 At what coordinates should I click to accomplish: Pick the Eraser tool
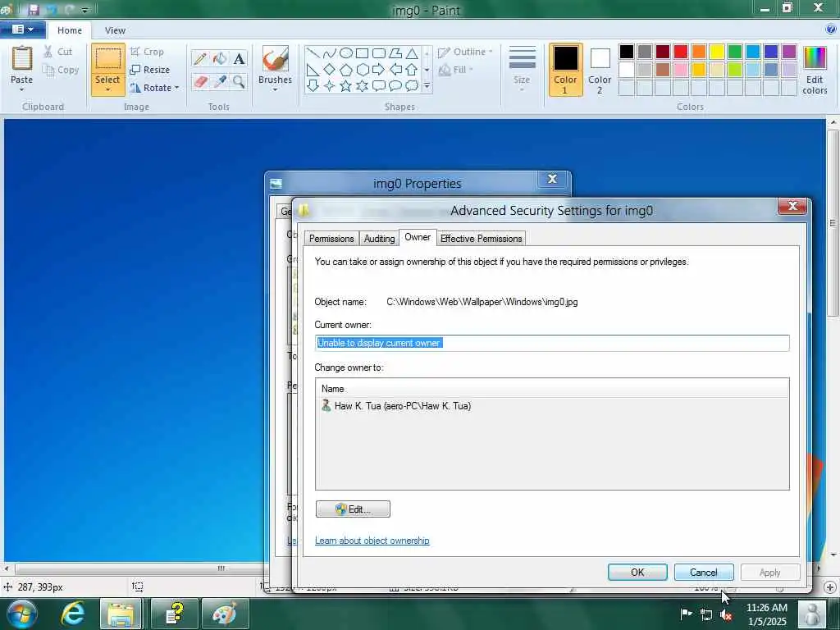point(200,82)
